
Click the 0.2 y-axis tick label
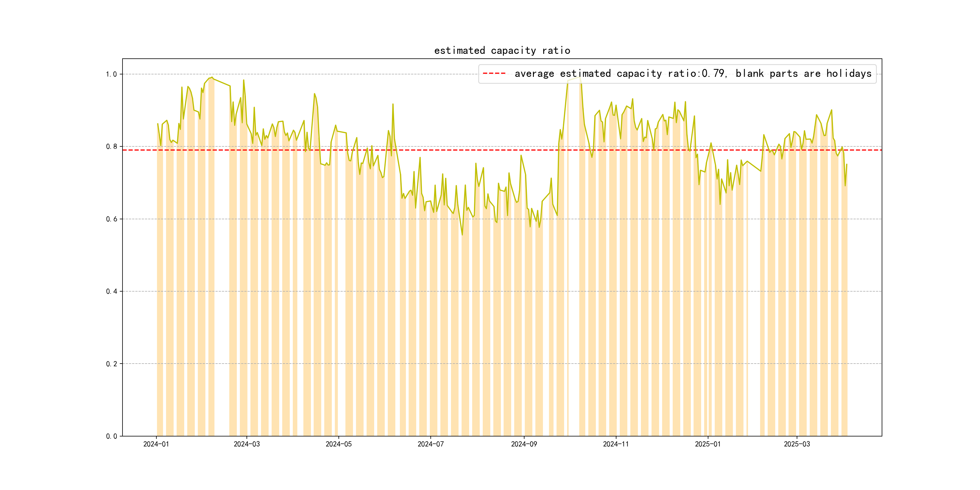click(x=111, y=364)
